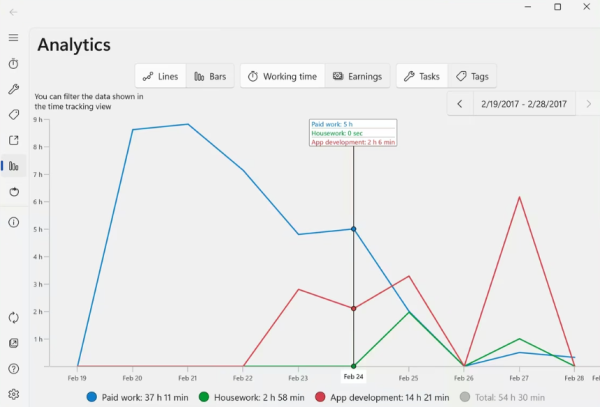Image resolution: width=600 pixels, height=407 pixels.
Task: Click the Feb 27 axis label
Action: point(519,378)
